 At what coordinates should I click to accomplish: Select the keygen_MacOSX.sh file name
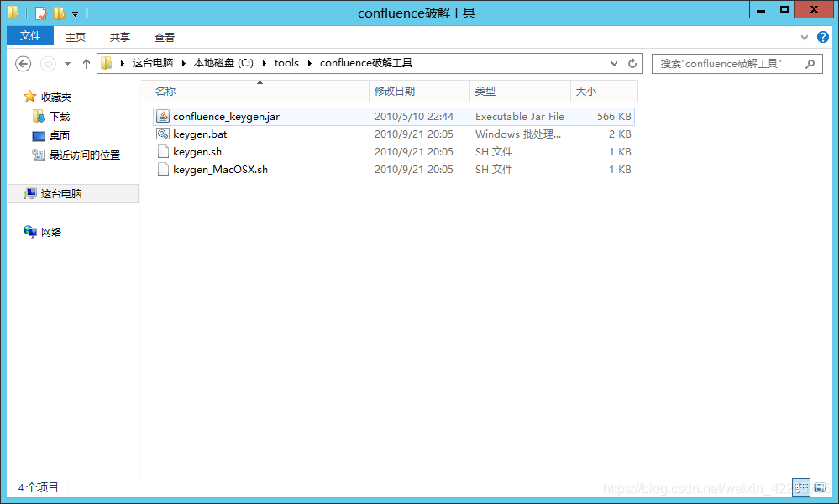click(x=220, y=169)
